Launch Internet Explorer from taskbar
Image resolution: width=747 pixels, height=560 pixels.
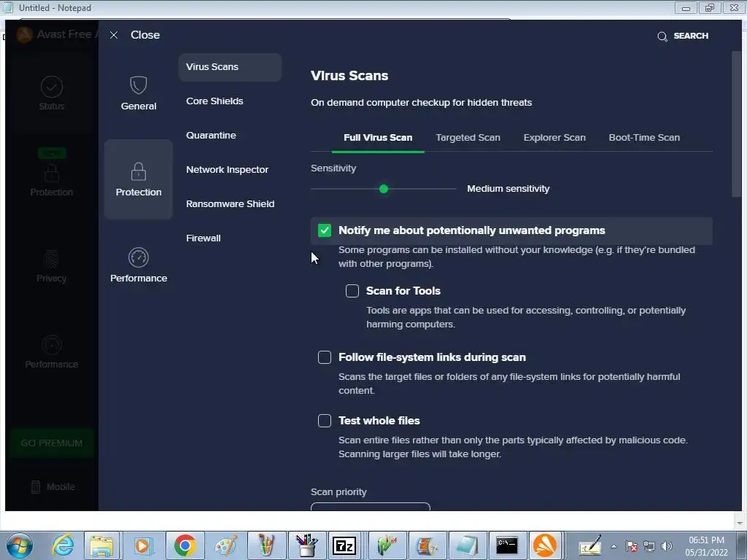tap(63, 545)
